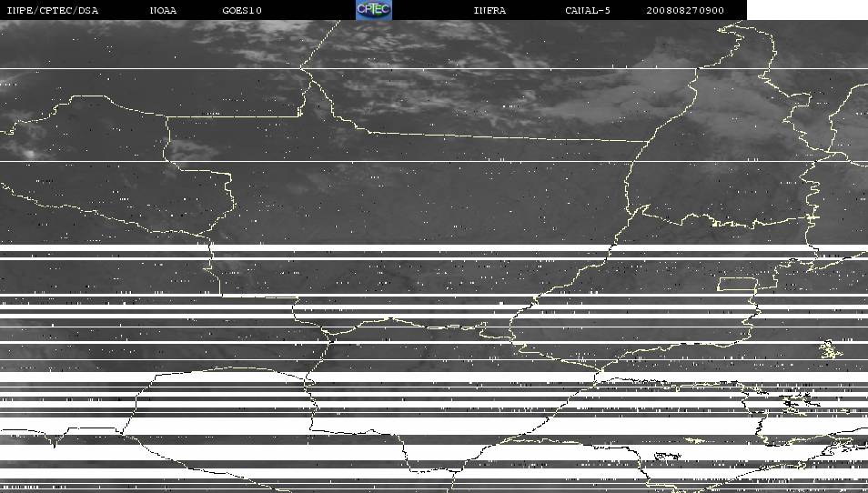
Task: Click the CANAL-5 channel label
Action: [x=588, y=11]
